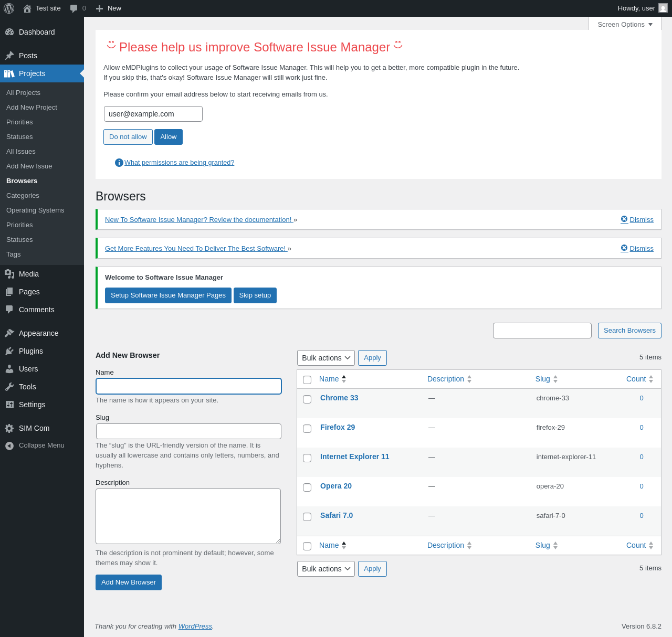Open the WordPress footer link

(195, 626)
